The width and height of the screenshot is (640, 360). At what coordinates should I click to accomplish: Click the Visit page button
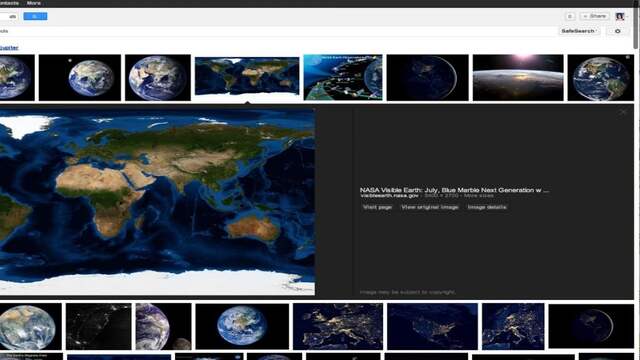pos(378,207)
